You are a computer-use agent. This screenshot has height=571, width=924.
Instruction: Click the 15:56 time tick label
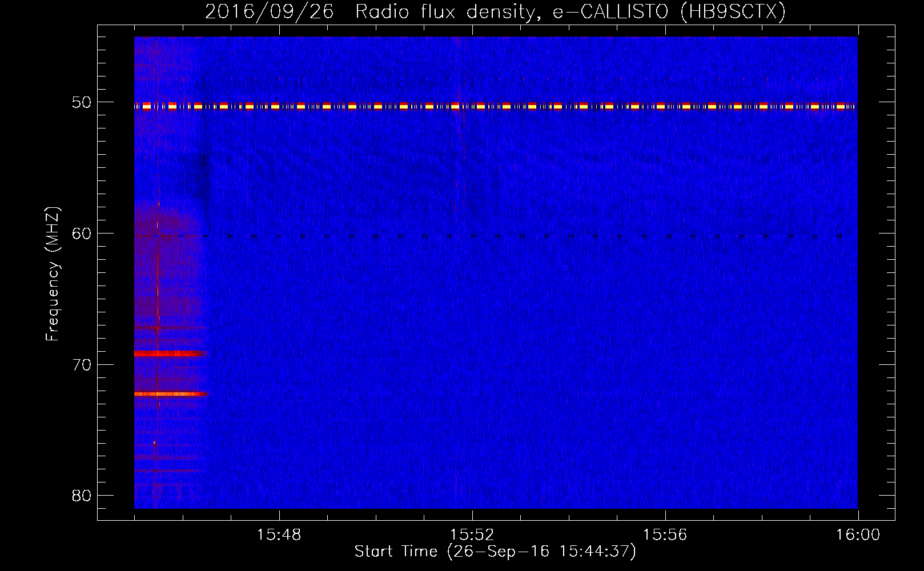pos(665,535)
